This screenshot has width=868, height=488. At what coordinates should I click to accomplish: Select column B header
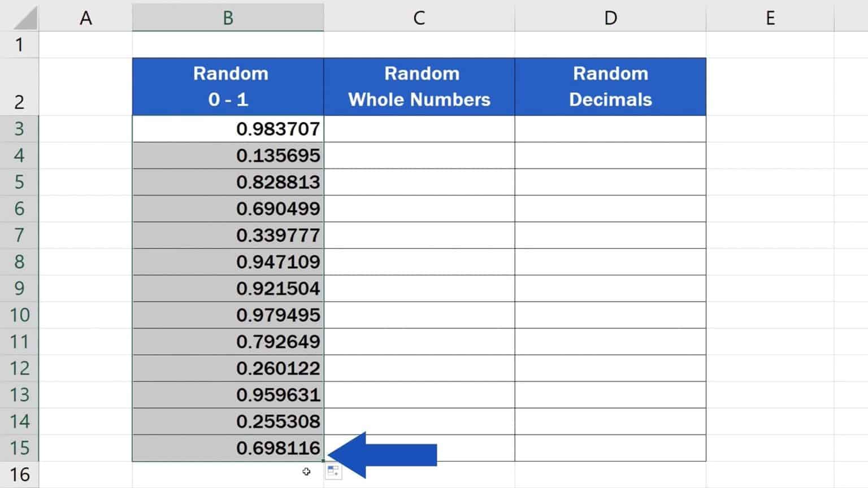click(x=228, y=18)
